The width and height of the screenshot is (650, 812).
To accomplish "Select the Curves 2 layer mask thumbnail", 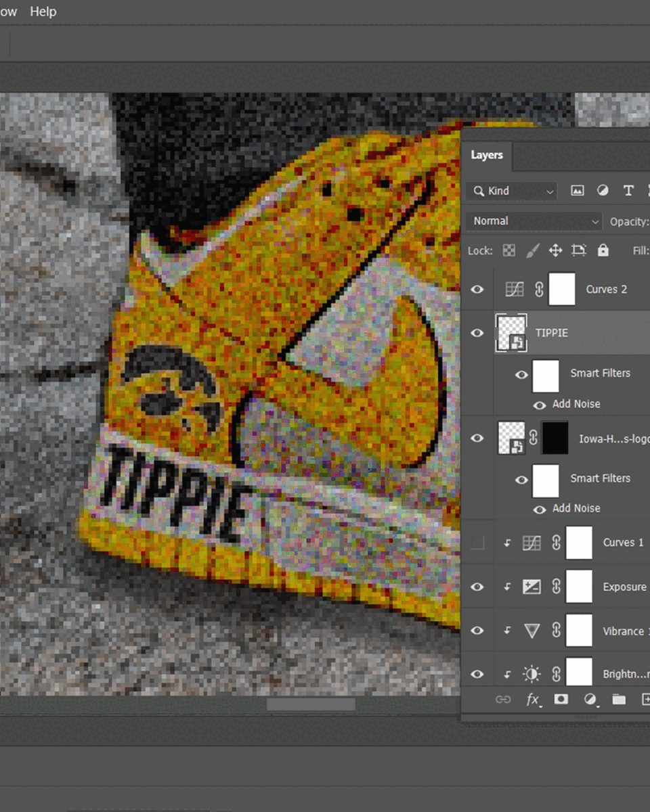I will (x=562, y=290).
